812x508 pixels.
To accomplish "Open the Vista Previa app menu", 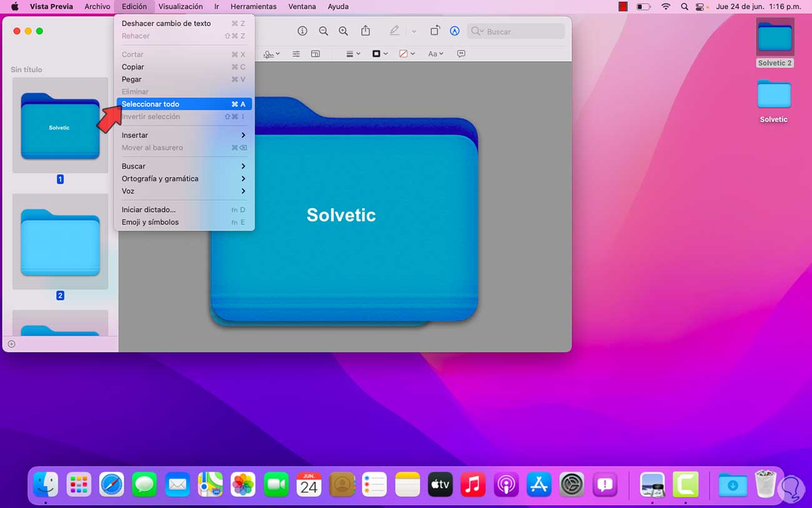I will [x=51, y=6].
